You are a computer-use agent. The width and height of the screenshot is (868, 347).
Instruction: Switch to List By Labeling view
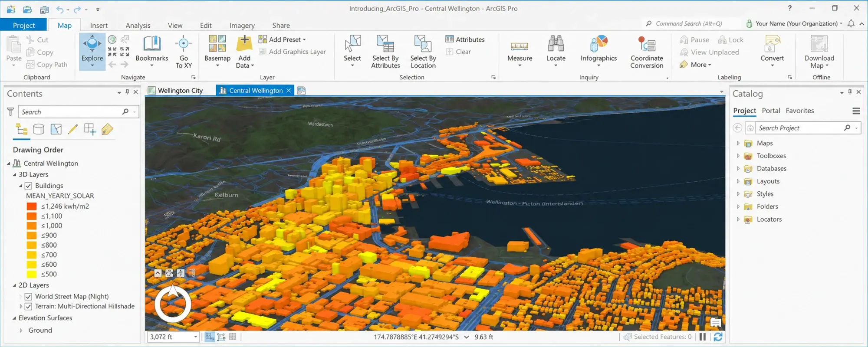(107, 129)
